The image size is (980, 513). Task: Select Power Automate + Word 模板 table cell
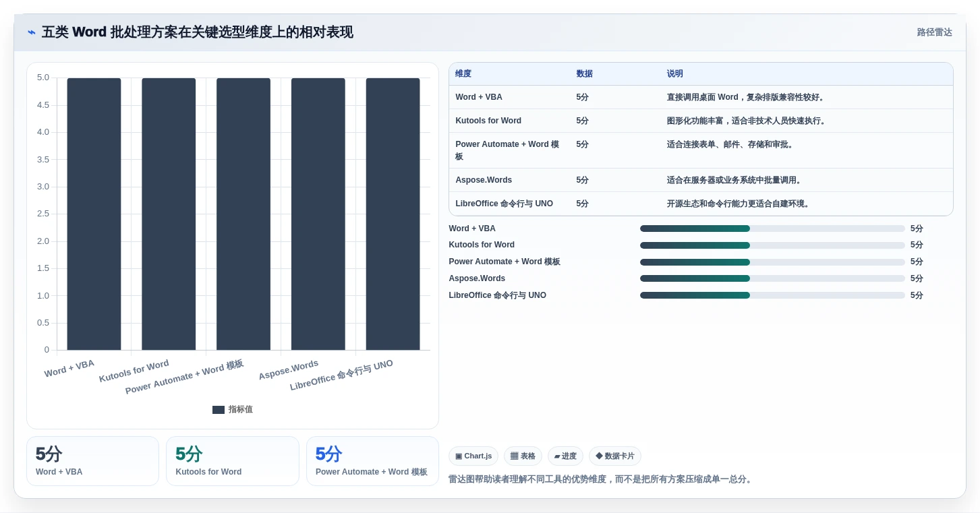coord(507,150)
